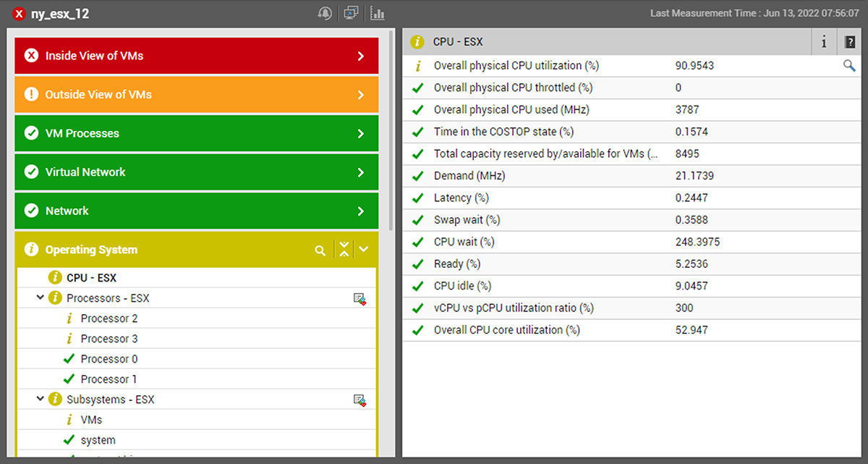Select Processor 1 in the tree

coord(109,379)
